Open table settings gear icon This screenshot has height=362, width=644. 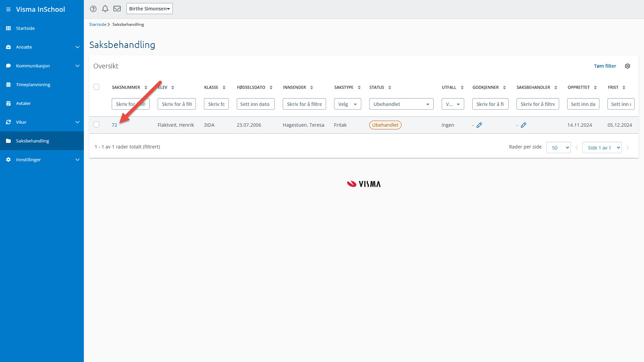(x=628, y=66)
